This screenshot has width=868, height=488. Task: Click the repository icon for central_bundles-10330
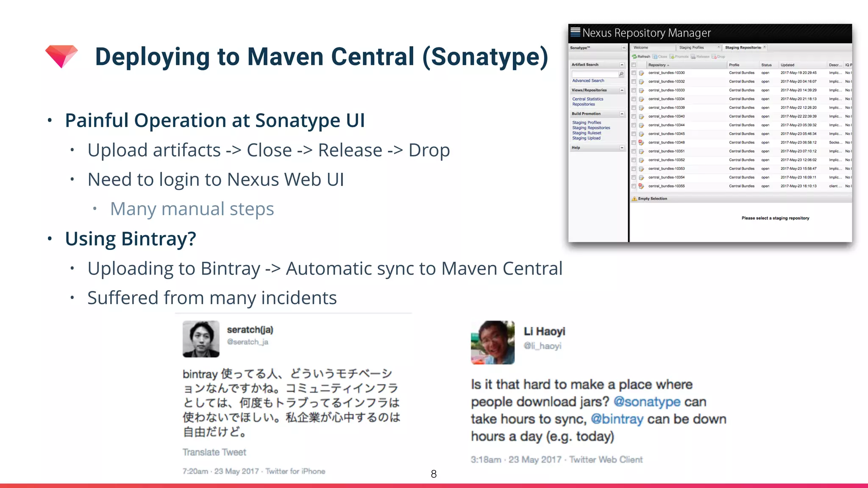641,73
